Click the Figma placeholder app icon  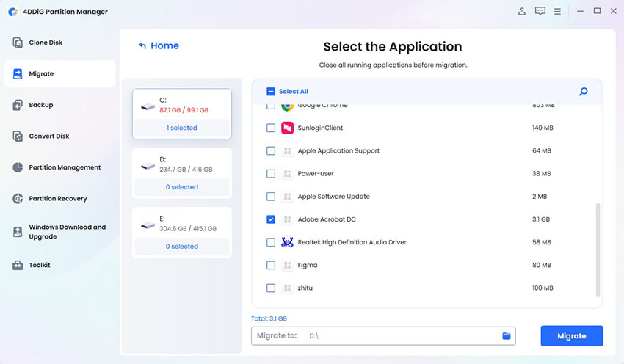click(x=287, y=265)
